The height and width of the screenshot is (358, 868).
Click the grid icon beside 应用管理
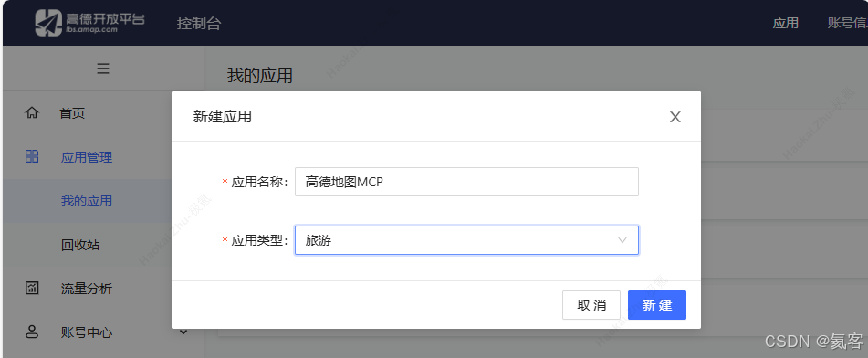tap(32, 157)
